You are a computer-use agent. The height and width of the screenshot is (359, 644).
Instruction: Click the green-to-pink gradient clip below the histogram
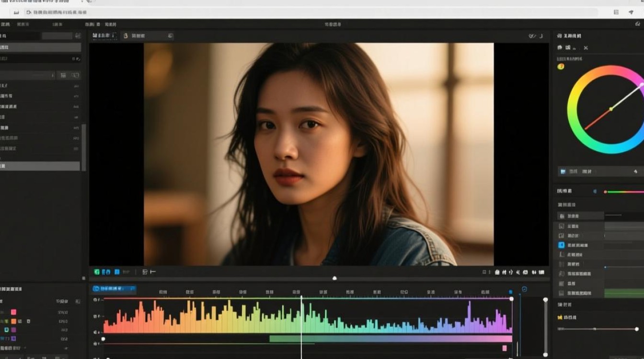click(391, 339)
